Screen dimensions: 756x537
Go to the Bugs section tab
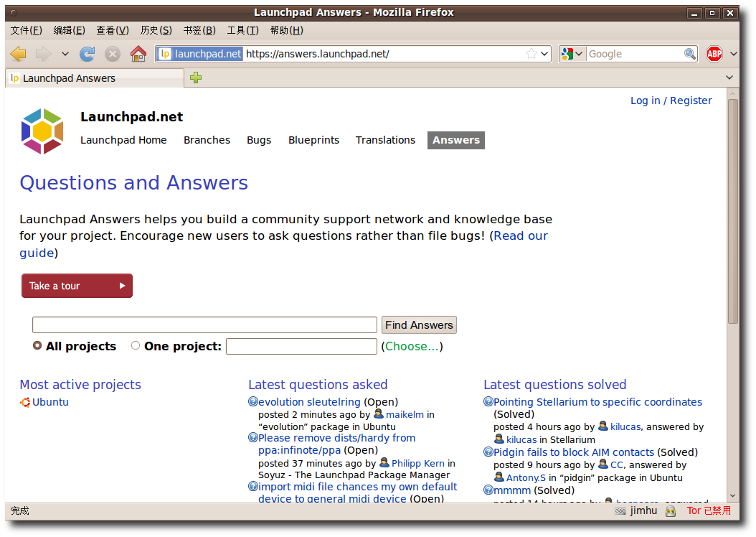coord(259,140)
